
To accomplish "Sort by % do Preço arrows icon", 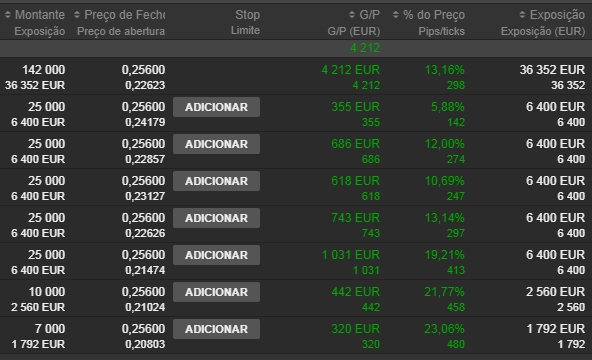I will (396, 15).
